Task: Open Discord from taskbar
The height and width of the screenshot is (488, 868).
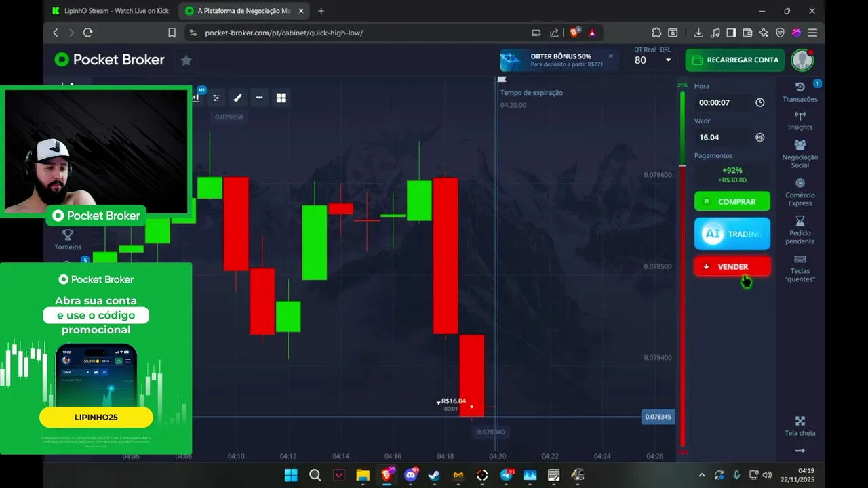Action: (x=410, y=475)
